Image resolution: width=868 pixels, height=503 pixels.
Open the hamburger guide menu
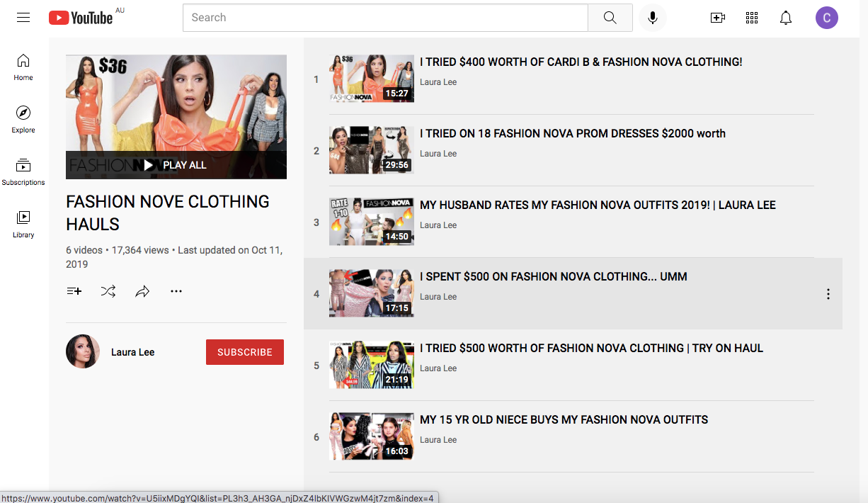pyautogui.click(x=23, y=18)
